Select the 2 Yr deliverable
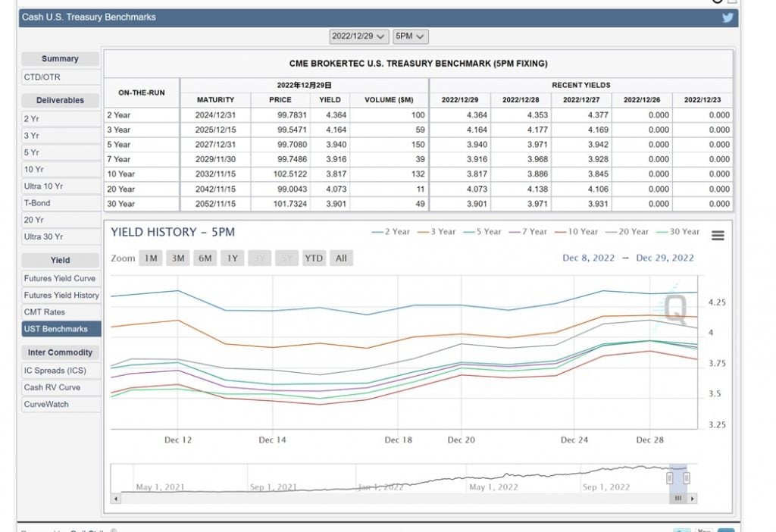The width and height of the screenshot is (776, 532). (61, 119)
